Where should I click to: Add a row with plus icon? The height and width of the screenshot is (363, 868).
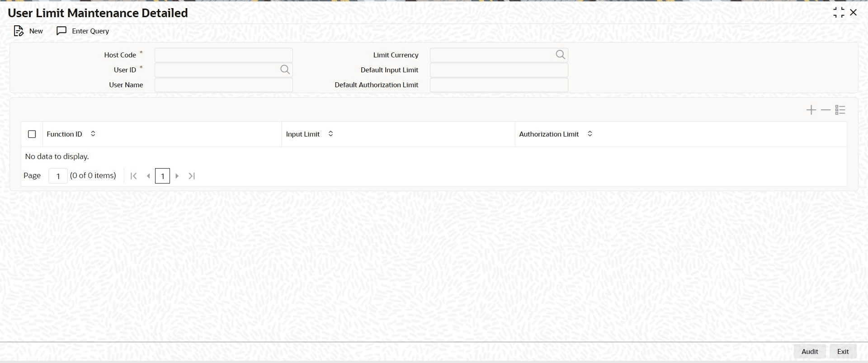click(811, 110)
